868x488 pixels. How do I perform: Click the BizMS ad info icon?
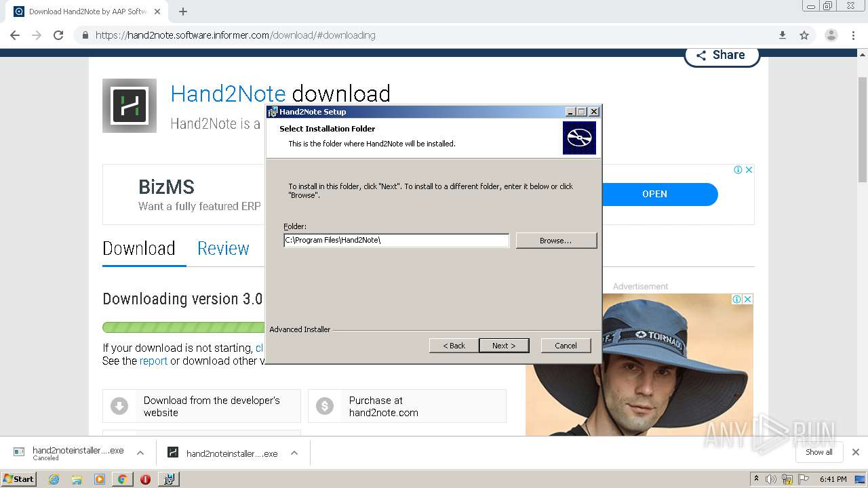pyautogui.click(x=738, y=170)
